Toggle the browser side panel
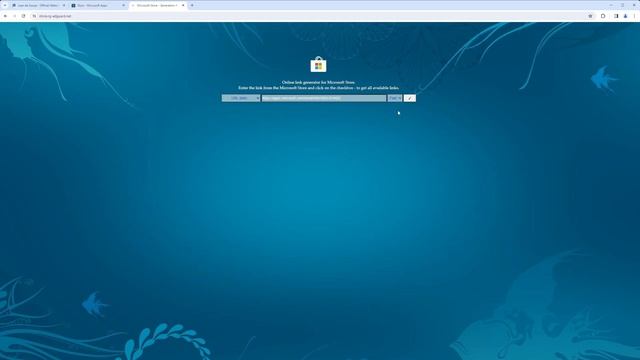Image resolution: width=640 pixels, height=360 pixels. 616,16
